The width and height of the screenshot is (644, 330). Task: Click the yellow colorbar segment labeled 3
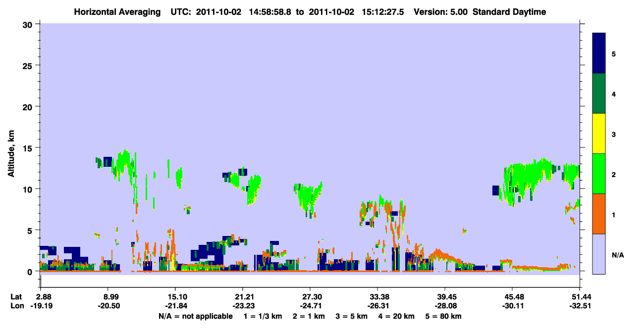[x=599, y=134]
